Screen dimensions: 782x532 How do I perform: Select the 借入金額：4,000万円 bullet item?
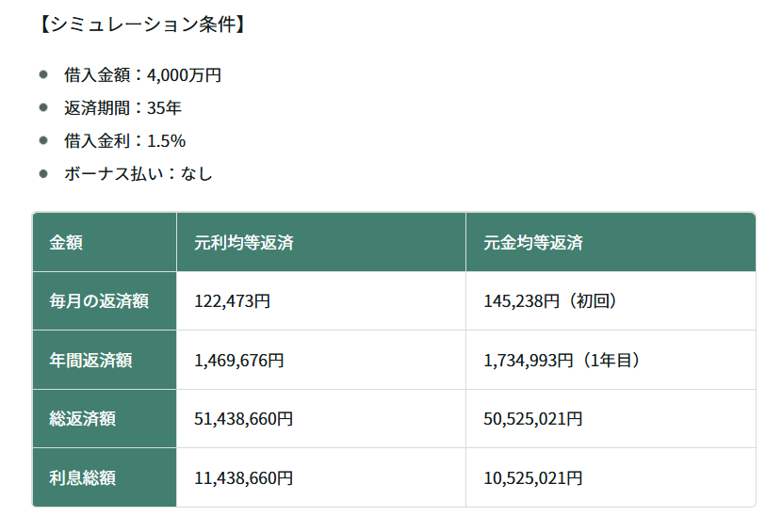coord(142,75)
